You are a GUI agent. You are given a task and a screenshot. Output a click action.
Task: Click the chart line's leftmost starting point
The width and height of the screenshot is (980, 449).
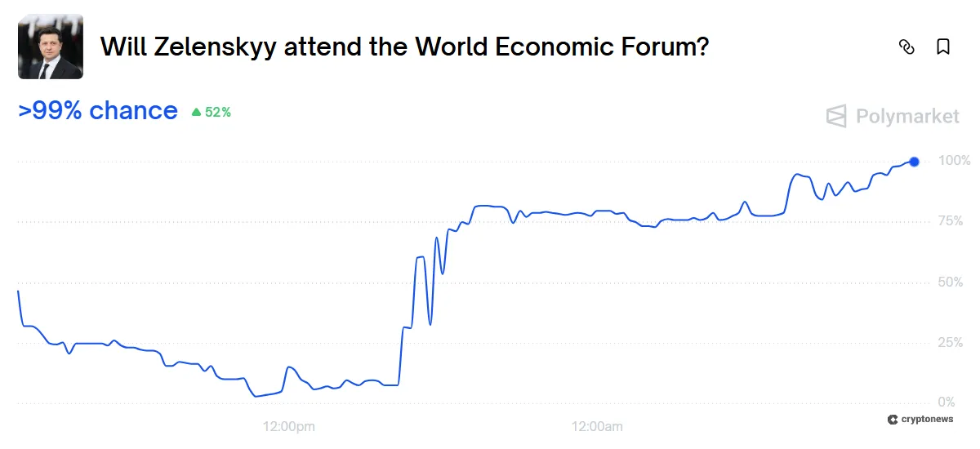click(x=18, y=291)
